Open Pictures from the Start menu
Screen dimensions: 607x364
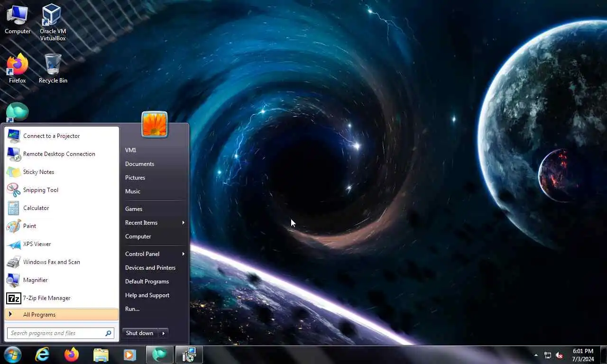pos(135,178)
